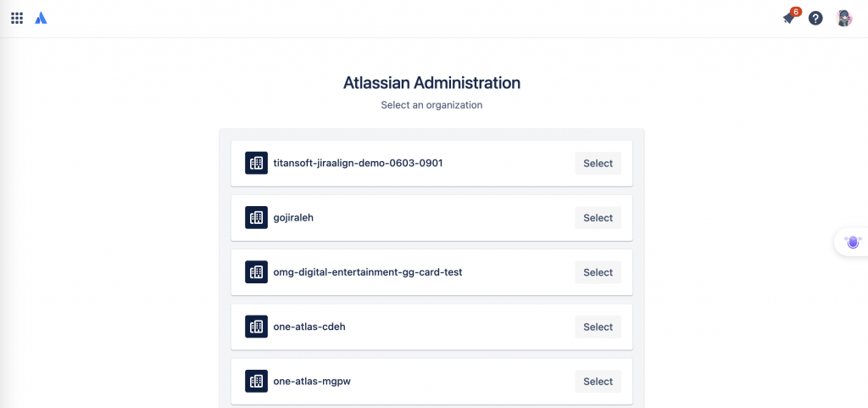Select the gojiraleh organization
Viewport: 868px width, 408px height.
[598, 217]
